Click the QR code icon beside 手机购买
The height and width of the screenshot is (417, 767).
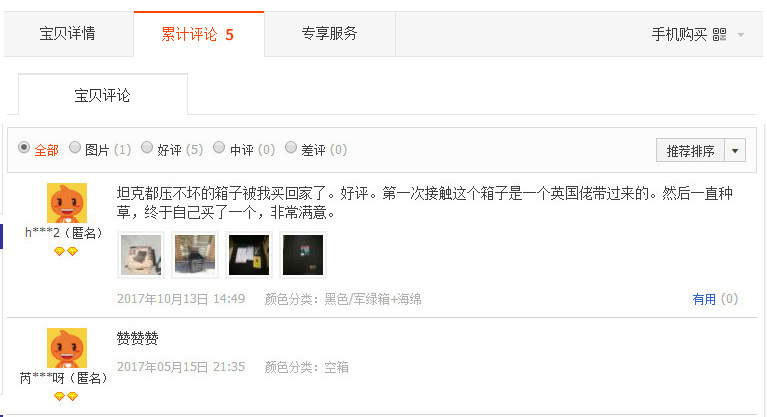click(x=719, y=34)
